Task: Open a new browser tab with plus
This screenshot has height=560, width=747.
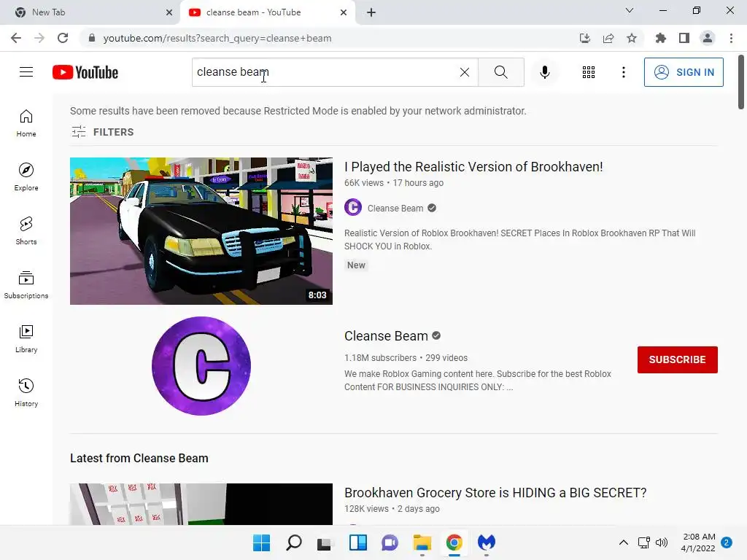Action: [371, 12]
